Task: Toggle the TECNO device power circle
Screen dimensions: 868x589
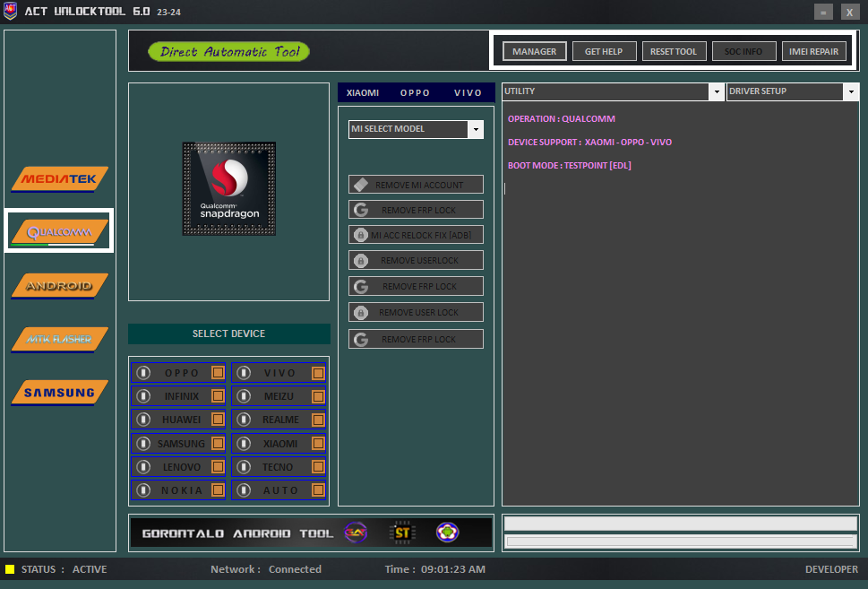Action: pyautogui.click(x=244, y=466)
